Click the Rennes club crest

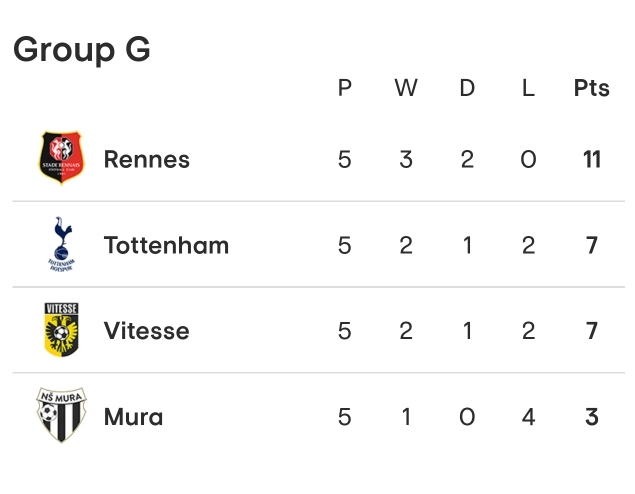click(62, 158)
